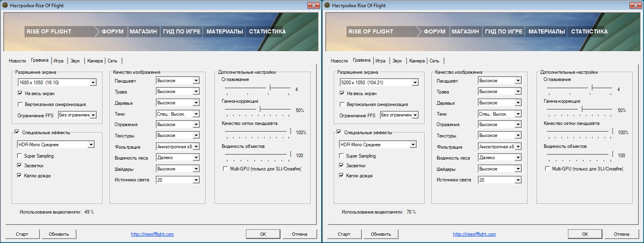Open 'СТАТИСТИКА' in left window banner
Viewport: 644px width, 243px height.
[x=267, y=31]
